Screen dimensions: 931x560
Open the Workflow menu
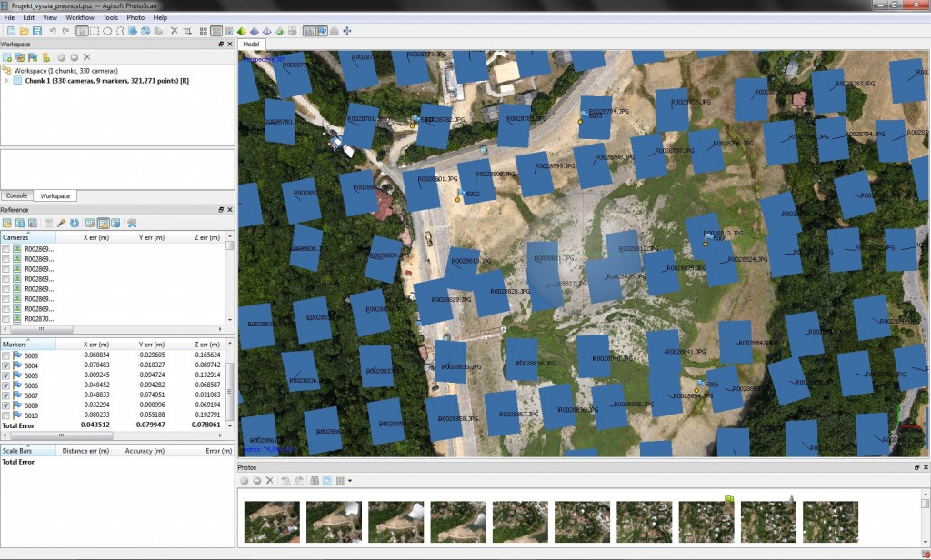pos(80,17)
